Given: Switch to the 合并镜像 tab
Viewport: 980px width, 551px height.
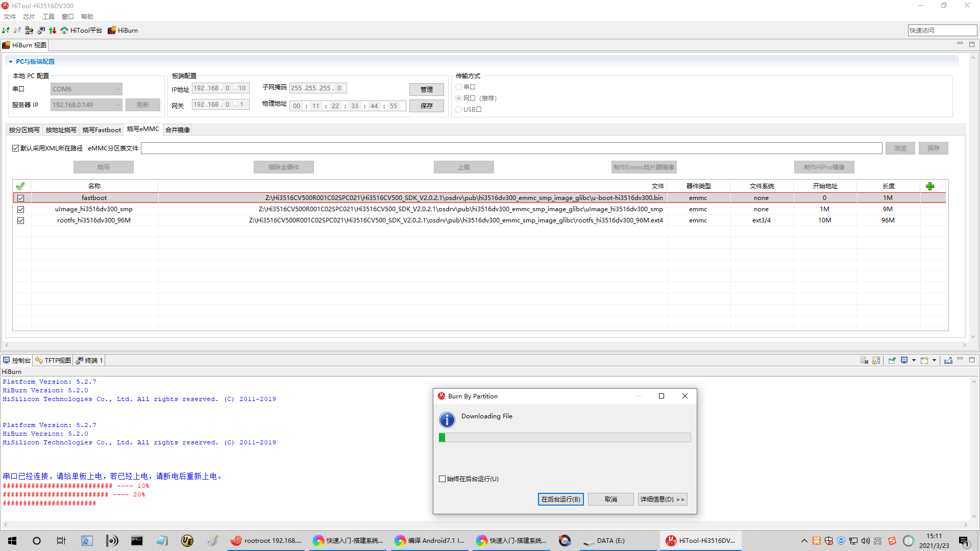Looking at the screenshot, I should point(177,129).
